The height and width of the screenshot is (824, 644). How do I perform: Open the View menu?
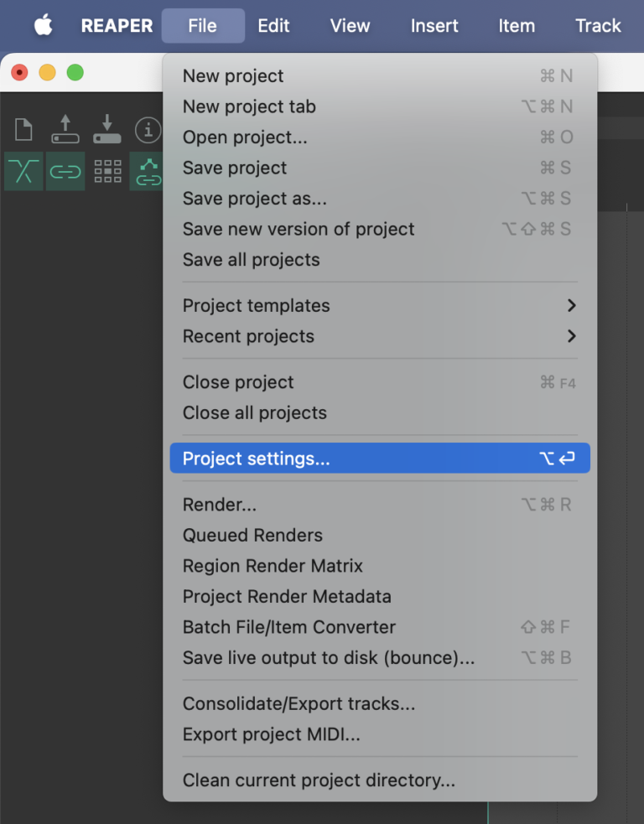350,26
